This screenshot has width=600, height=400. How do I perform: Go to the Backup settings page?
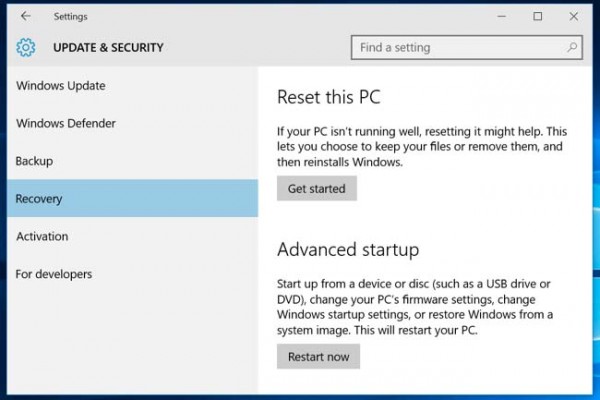click(x=35, y=161)
